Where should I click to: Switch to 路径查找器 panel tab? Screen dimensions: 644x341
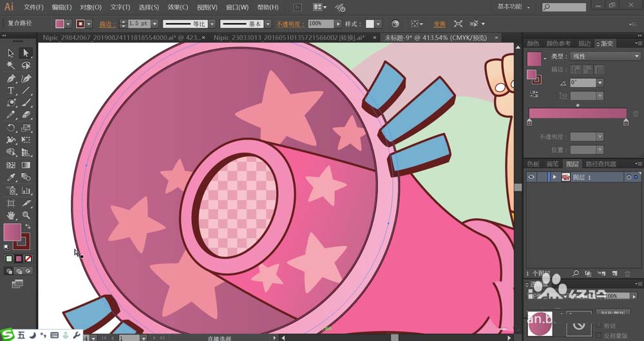[601, 164]
